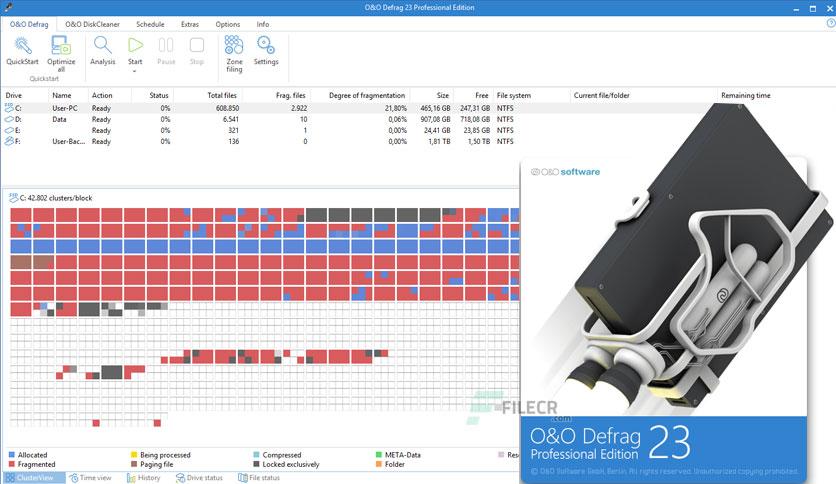Viewport: 836px width, 484px height.
Task: Click the Optimize all icon
Action: (x=61, y=46)
